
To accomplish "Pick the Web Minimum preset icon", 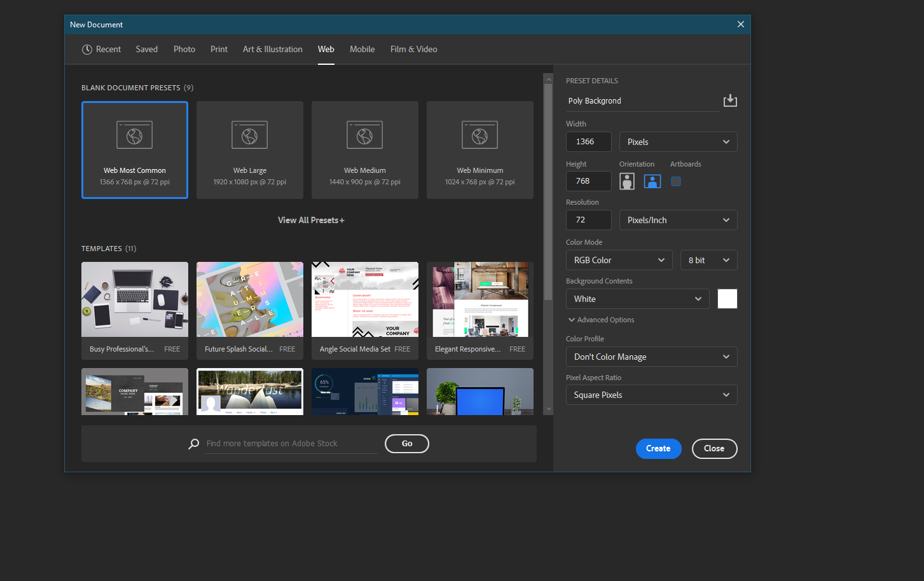I will point(479,135).
